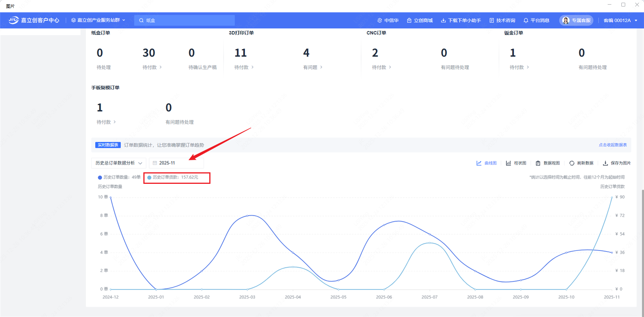Open the 嘉立创产业服务站群 dropdown

click(x=98, y=20)
